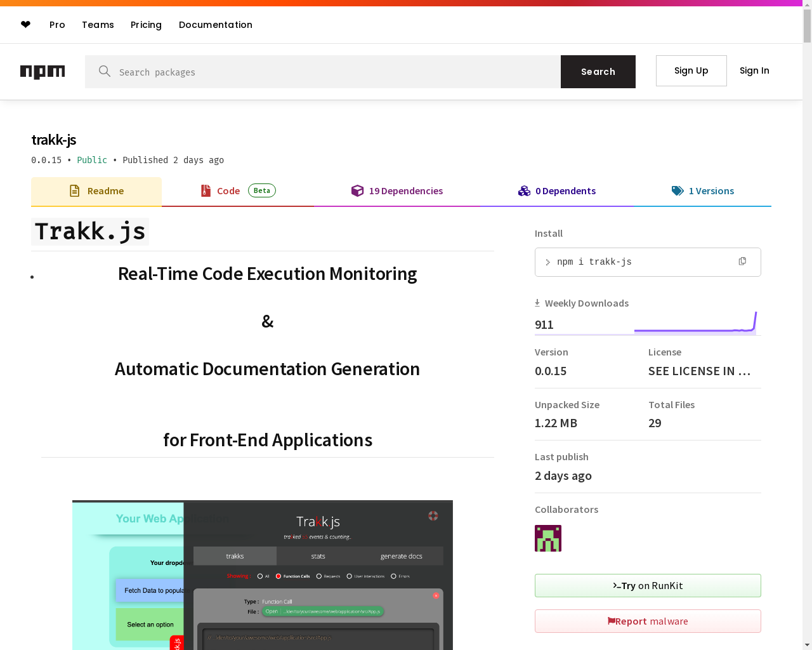
Task: Click the magnifying glass search icon
Action: point(105,71)
